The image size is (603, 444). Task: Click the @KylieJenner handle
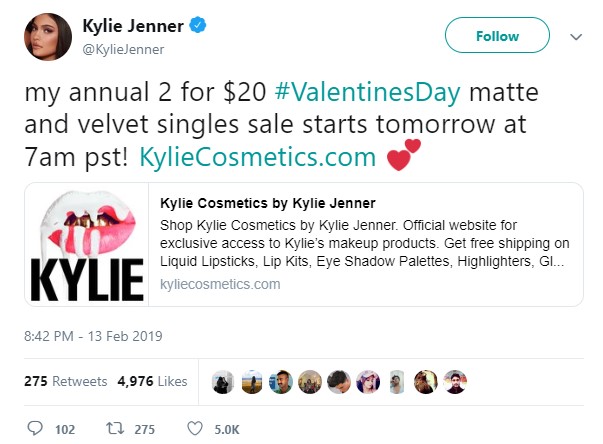(123, 49)
